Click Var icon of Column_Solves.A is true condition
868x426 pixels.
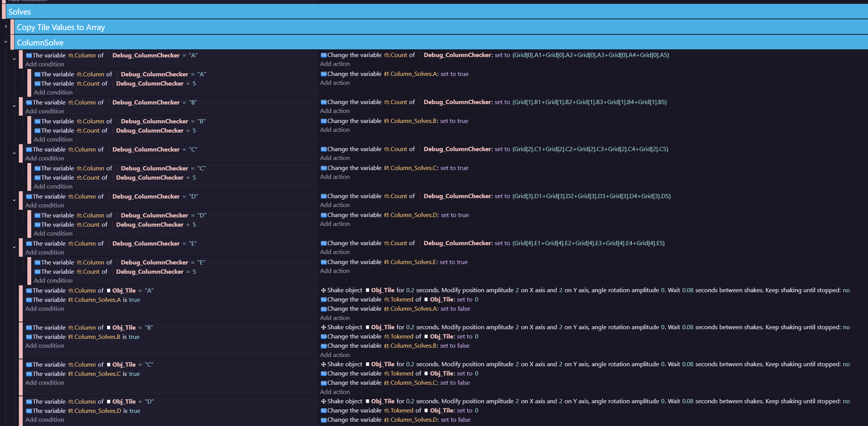pos(29,300)
